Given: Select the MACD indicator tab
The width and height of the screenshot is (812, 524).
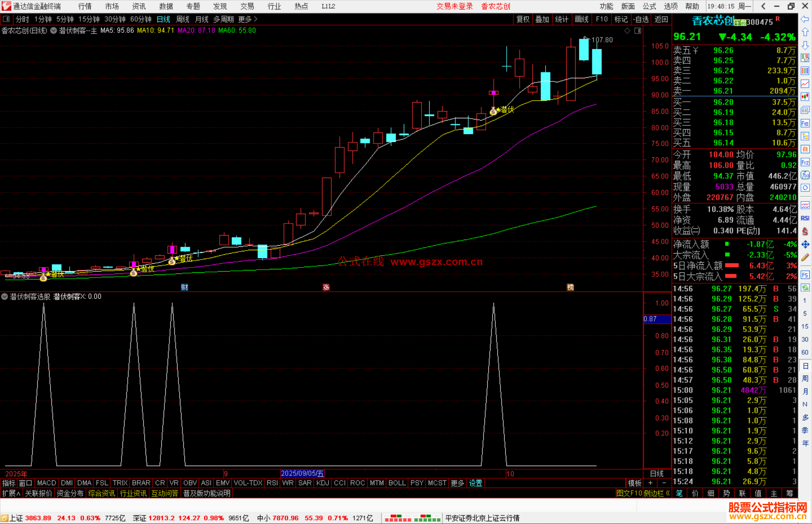Looking at the screenshot, I should pos(47,483).
